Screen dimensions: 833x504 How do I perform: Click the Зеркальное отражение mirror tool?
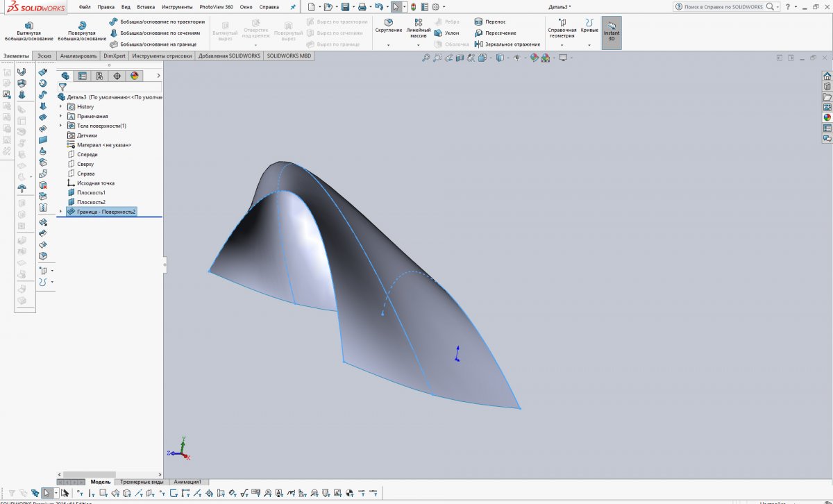(x=507, y=44)
